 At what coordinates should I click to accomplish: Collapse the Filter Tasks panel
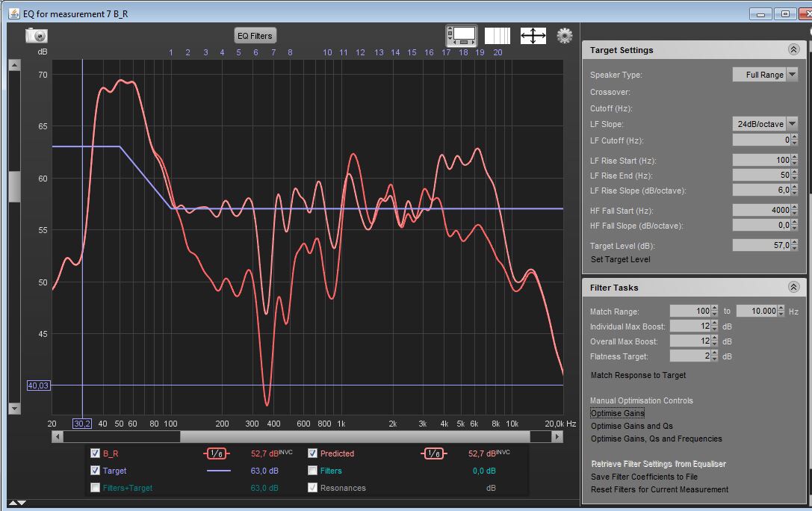click(793, 287)
